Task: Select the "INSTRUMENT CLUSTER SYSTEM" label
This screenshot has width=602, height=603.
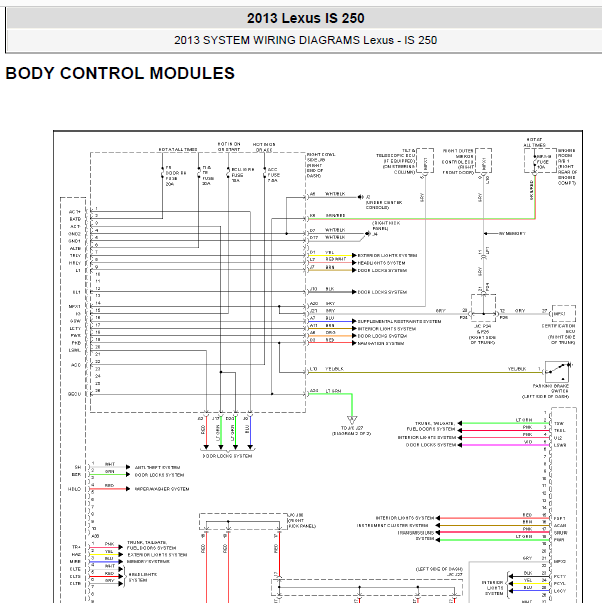Action: coord(392,525)
